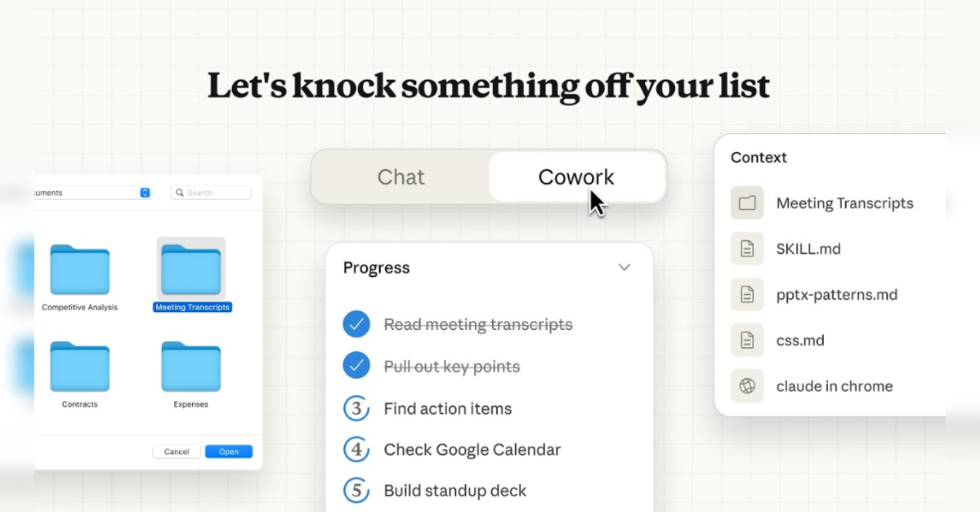The width and height of the screenshot is (980, 512).
Task: Click the step 4 circle beside Check Google Calendar
Action: click(356, 449)
